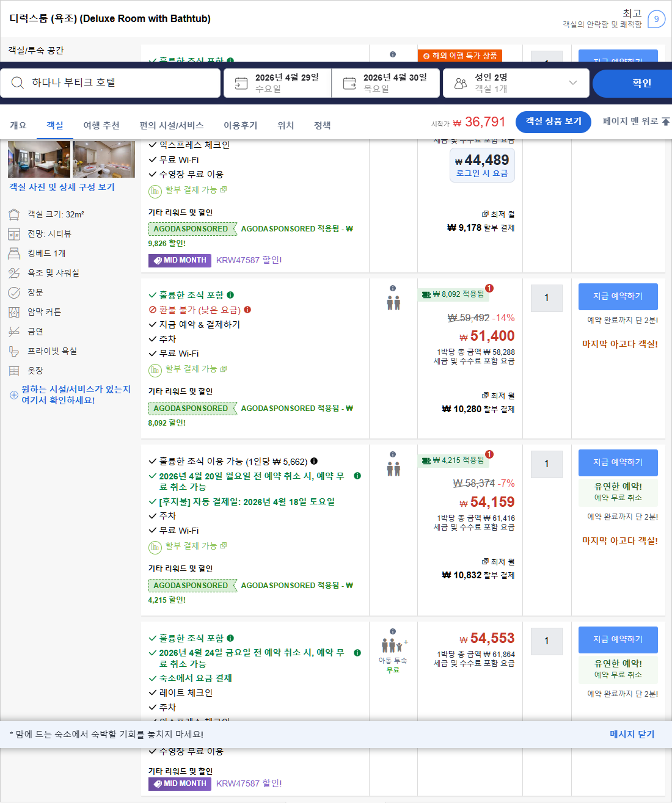Click the guests person icon
Image resolution: width=672 pixels, height=803 pixels.
[460, 82]
